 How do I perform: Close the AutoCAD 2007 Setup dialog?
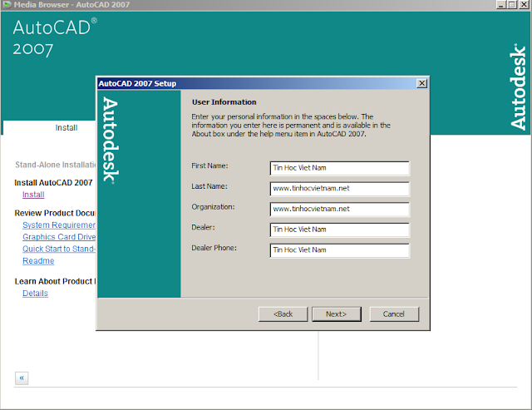tap(421, 83)
